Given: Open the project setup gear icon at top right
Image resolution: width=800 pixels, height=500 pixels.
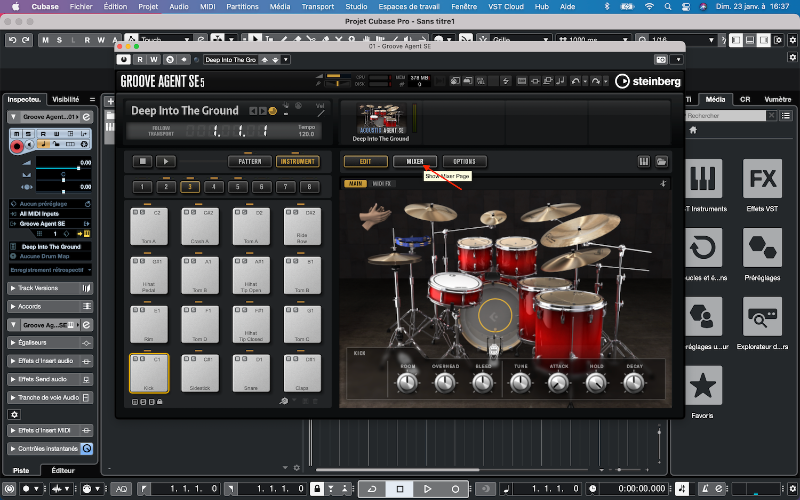Looking at the screenshot, I should tap(792, 40).
